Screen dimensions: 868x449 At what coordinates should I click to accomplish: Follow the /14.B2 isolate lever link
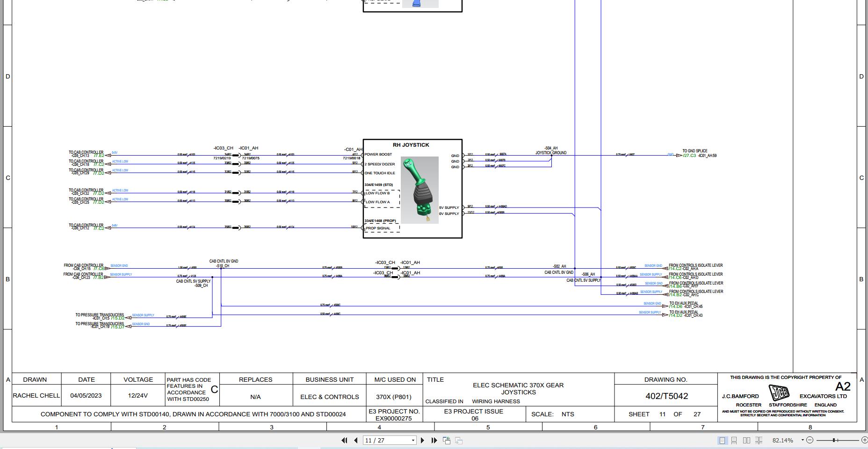pos(675,295)
